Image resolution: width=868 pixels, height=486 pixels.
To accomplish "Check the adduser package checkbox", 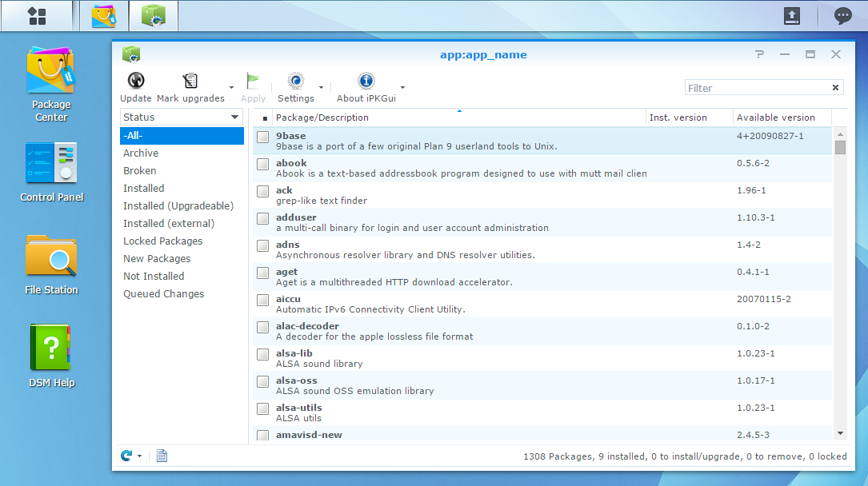I will (x=263, y=218).
